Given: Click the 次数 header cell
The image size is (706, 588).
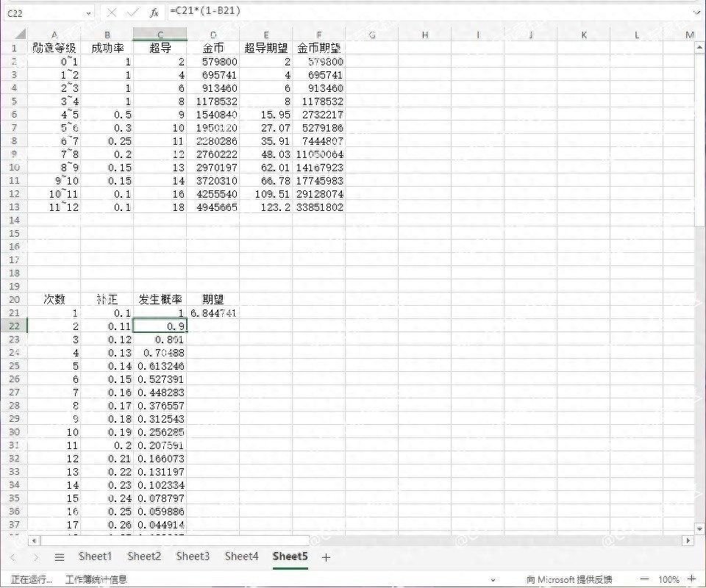Looking at the screenshot, I should tap(54, 299).
